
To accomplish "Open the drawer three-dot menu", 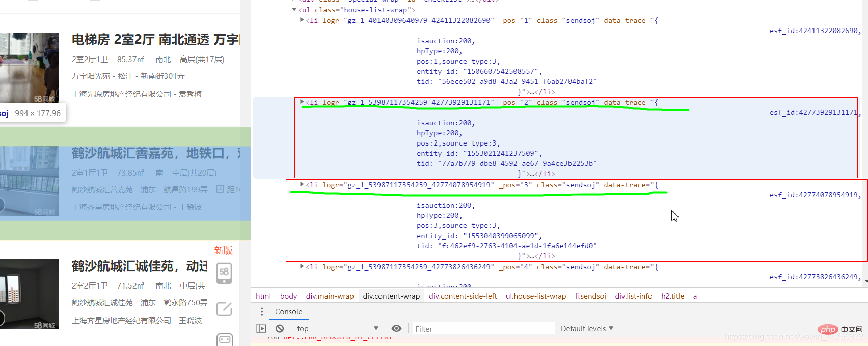I will [x=262, y=312].
